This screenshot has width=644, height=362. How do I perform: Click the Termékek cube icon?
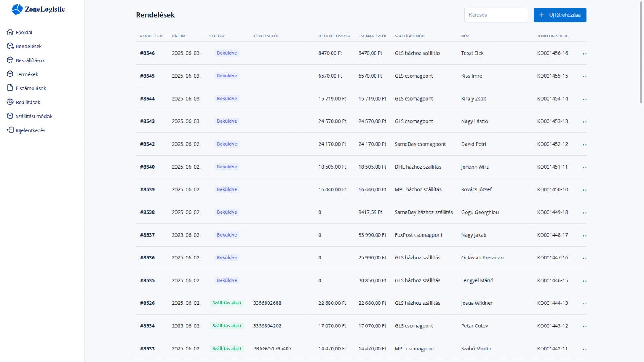point(10,74)
